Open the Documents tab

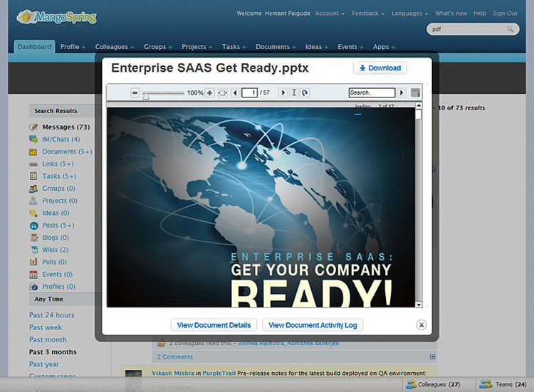point(273,47)
